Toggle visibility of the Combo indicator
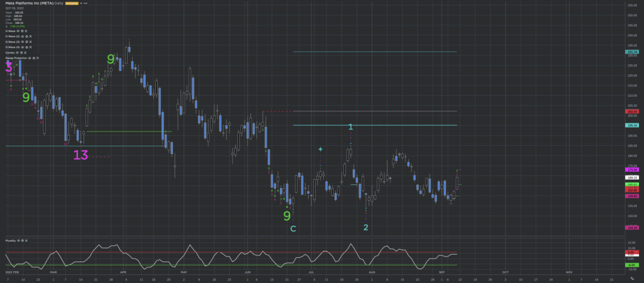The width and height of the screenshot is (644, 283). click(17, 53)
